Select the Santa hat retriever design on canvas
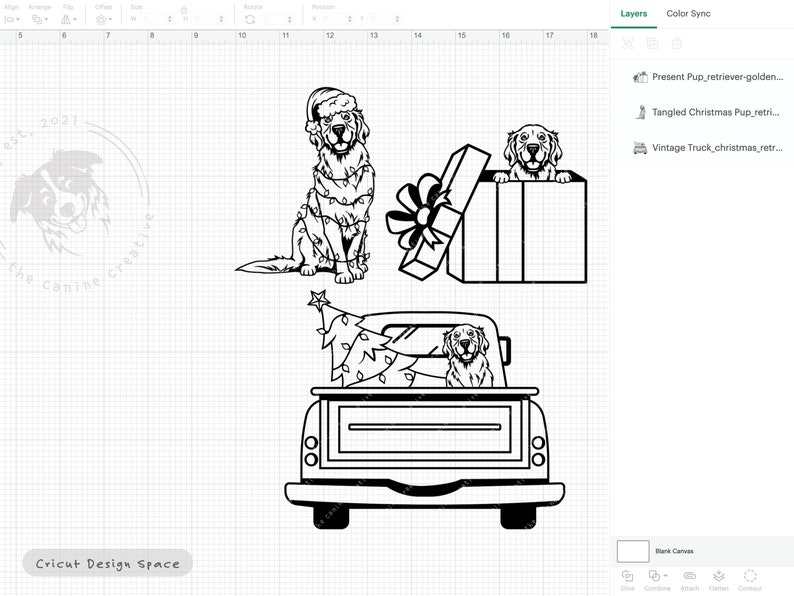Viewport: 794px width, 596px height. [x=305, y=185]
